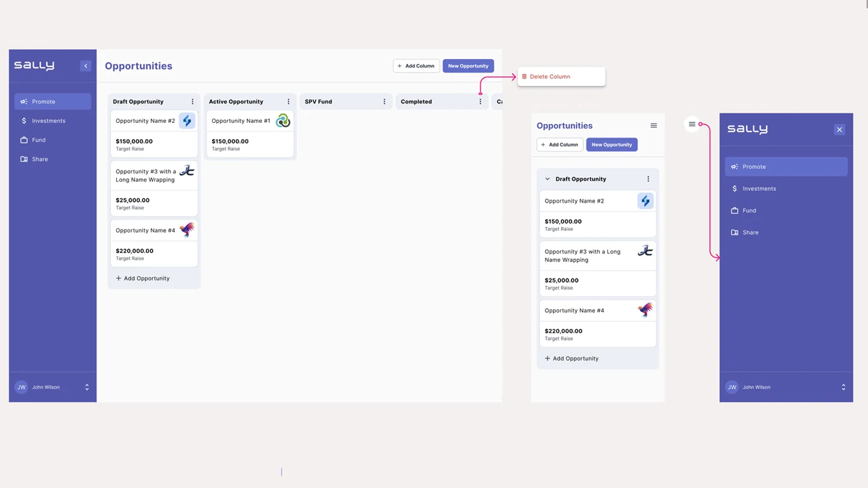Click the mobile New Opportunity button
Screen dimensions: 868x488
click(x=612, y=145)
